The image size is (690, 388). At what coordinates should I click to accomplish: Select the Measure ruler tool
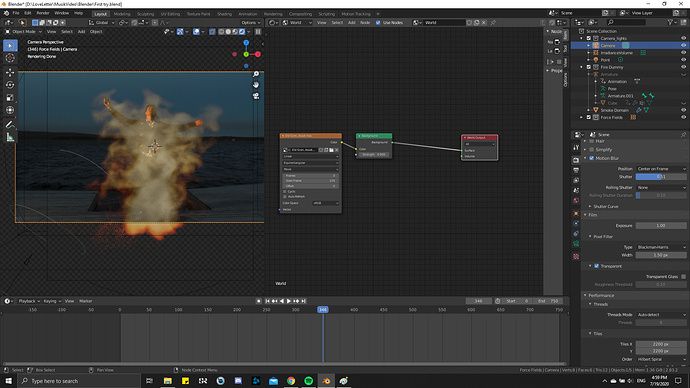[10, 137]
